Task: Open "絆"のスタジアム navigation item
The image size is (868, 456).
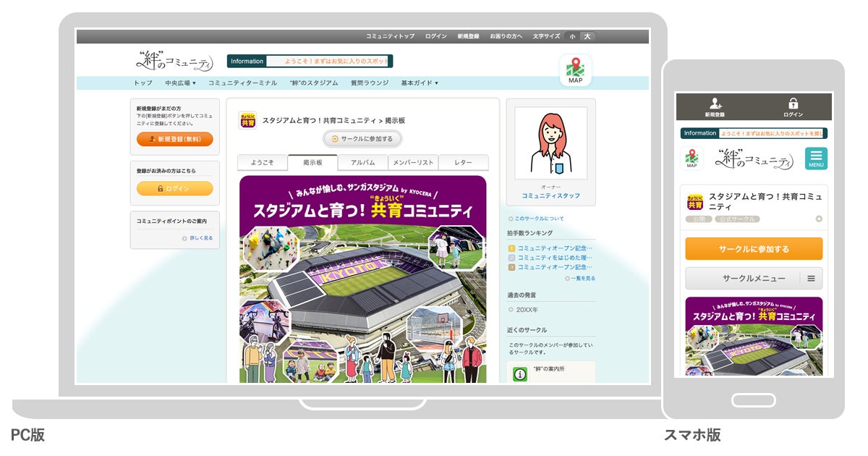Action: coord(314,83)
